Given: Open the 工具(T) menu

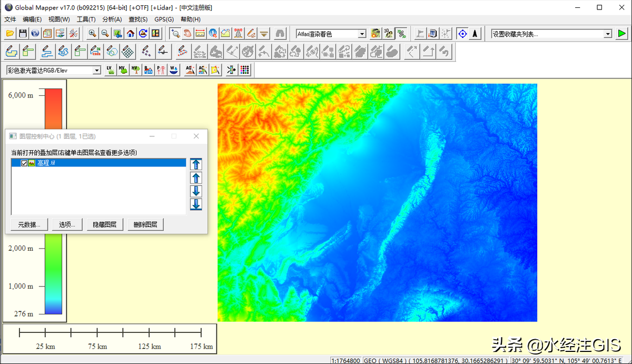Looking at the screenshot, I should tap(86, 19).
